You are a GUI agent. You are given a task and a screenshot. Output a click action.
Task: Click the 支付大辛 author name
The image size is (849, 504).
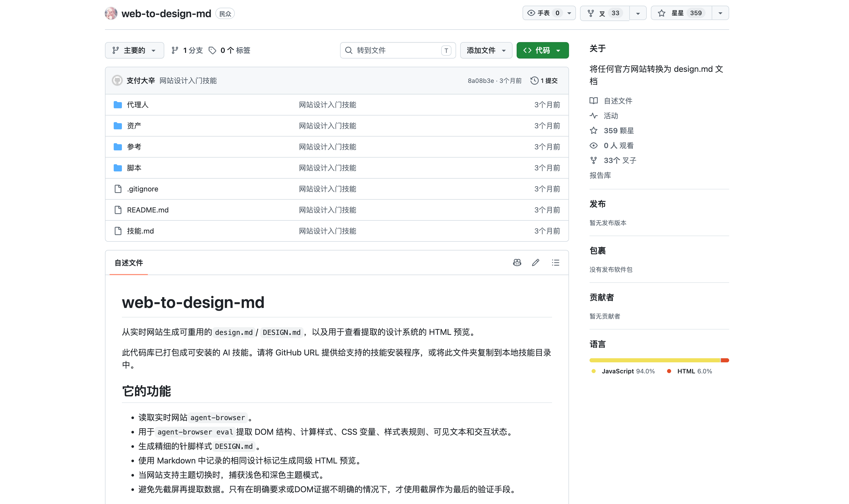coord(141,81)
